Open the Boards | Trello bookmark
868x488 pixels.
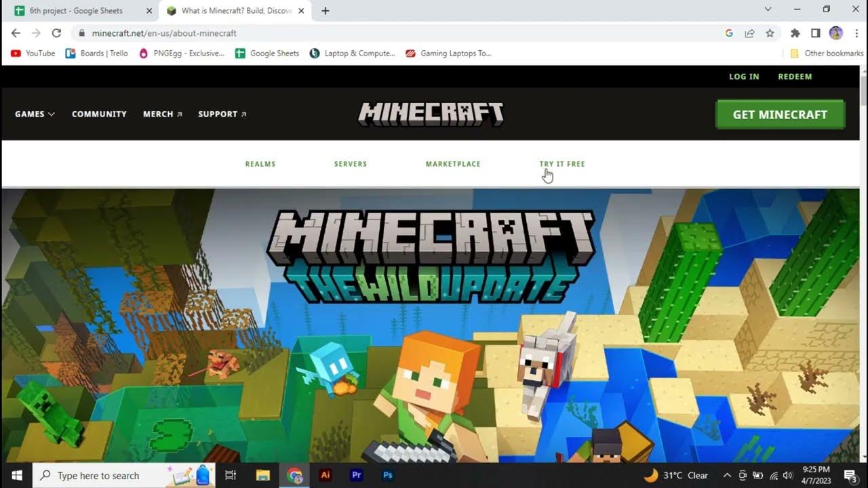(96, 53)
